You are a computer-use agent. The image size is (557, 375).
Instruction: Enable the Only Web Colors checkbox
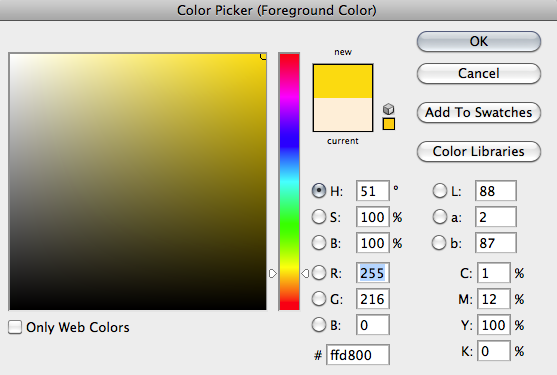[x=15, y=327]
